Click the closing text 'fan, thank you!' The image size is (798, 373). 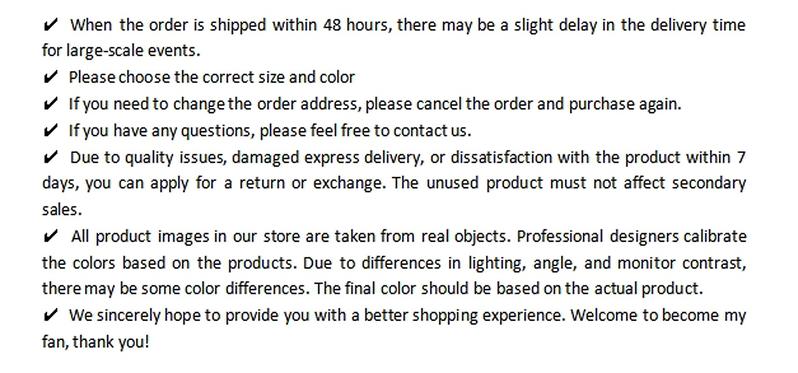(96, 342)
